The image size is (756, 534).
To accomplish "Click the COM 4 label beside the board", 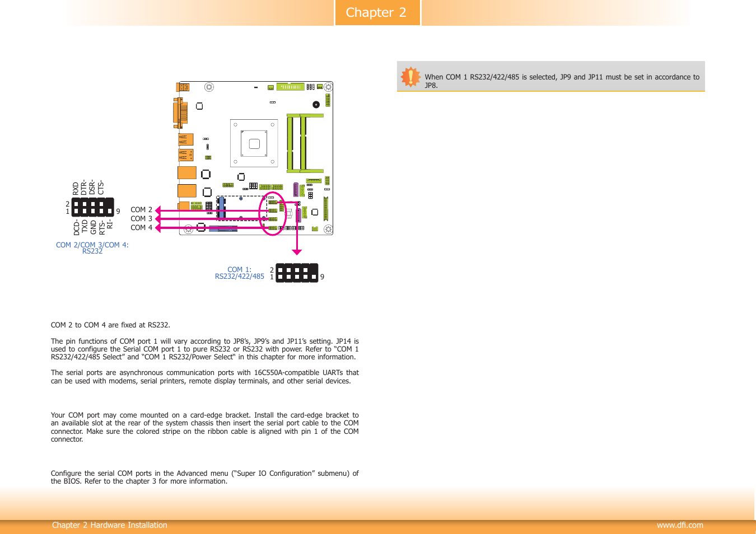I will (x=141, y=228).
